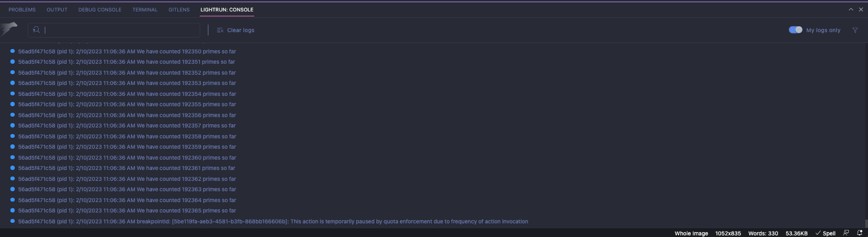Click the Lightrun logo icon
This screenshot has width=868, height=237.
[x=9, y=28]
